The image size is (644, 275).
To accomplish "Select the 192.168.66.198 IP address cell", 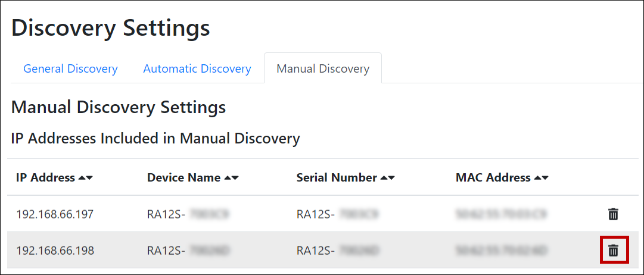I will (x=55, y=251).
